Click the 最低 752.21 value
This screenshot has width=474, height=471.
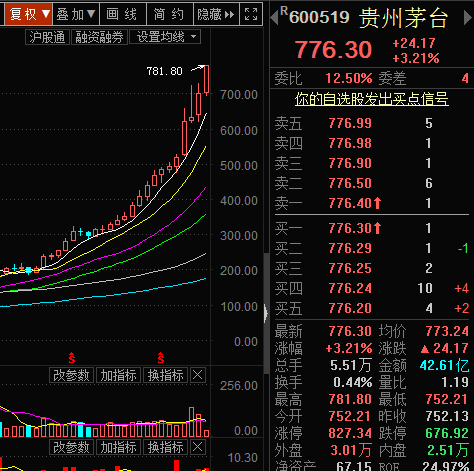pos(447,399)
